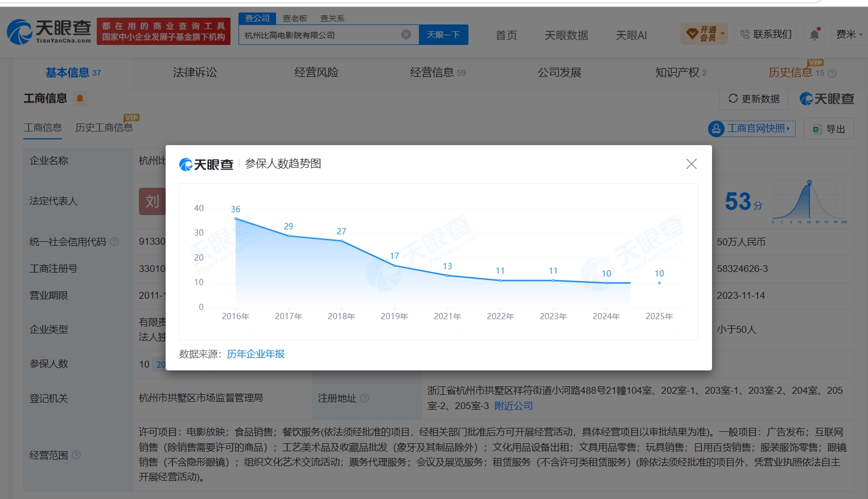The width and height of the screenshot is (868, 499).
Task: Click the 附近公司 link
Action: [x=513, y=406]
